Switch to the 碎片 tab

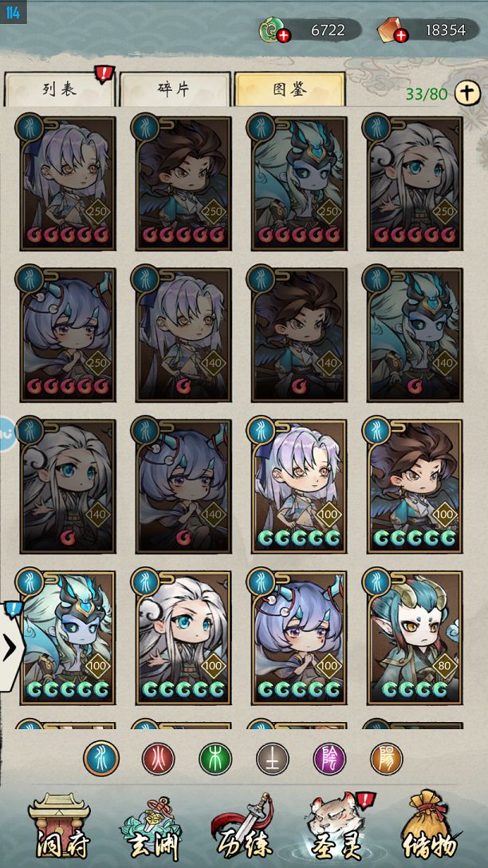(175, 89)
